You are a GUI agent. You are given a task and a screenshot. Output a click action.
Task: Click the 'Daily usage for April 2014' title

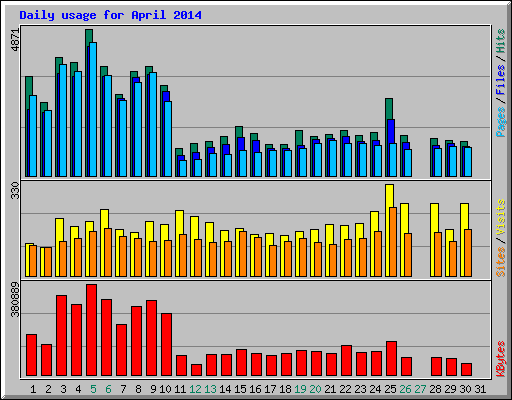point(110,15)
